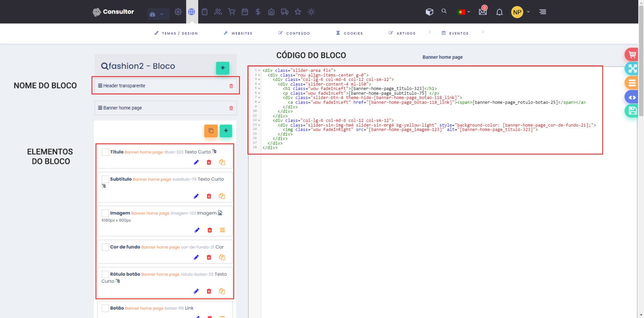Image resolution: width=644 pixels, height=318 pixels.
Task: Open the clipboard module icon
Action: click(205, 12)
